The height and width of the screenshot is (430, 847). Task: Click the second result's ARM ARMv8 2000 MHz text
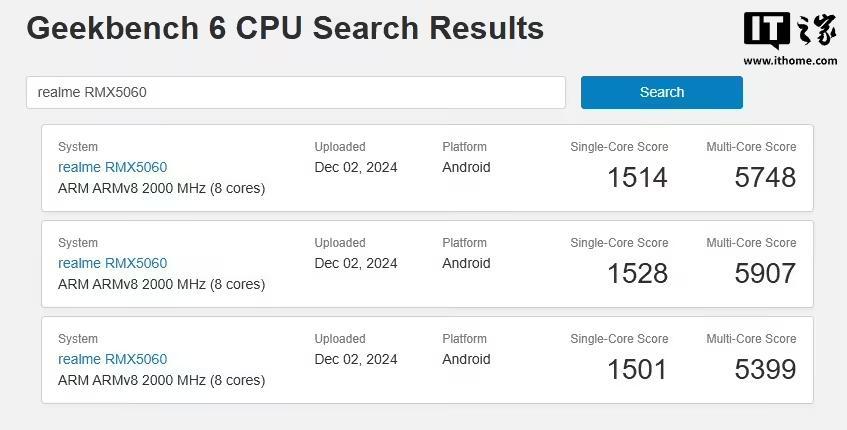click(161, 284)
